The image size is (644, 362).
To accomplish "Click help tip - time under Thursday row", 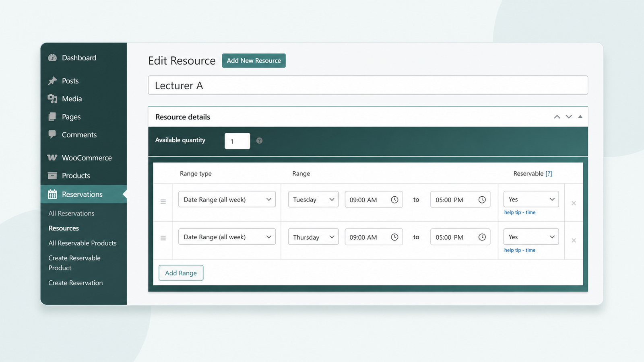I will click(x=520, y=250).
